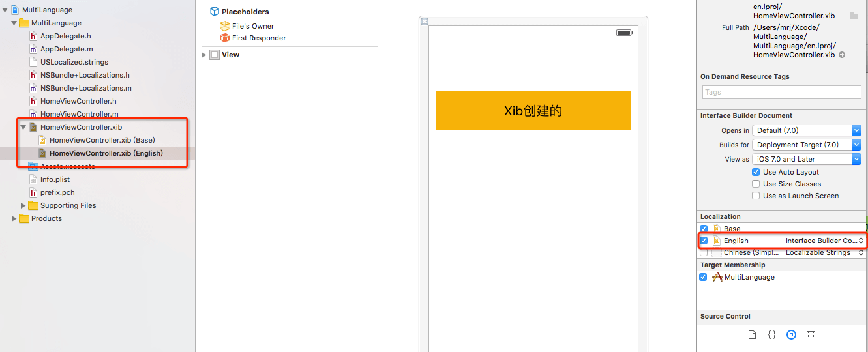
Task: Open the 'Builds for' Deployment Target dropdown
Action: click(x=806, y=145)
